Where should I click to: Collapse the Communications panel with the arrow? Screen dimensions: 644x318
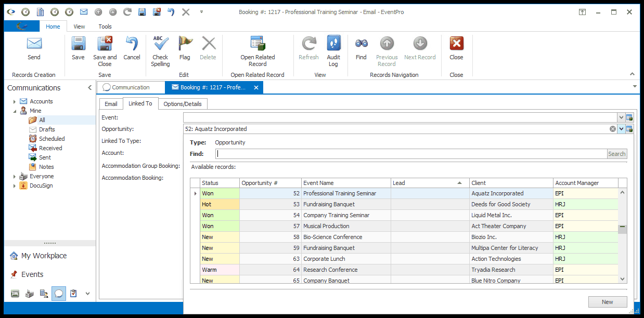(x=89, y=88)
